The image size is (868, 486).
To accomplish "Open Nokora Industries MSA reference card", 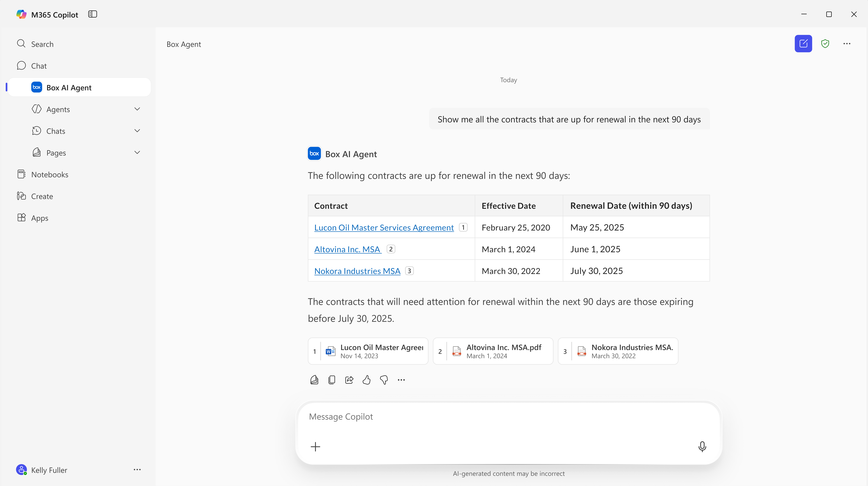I will coord(618,351).
